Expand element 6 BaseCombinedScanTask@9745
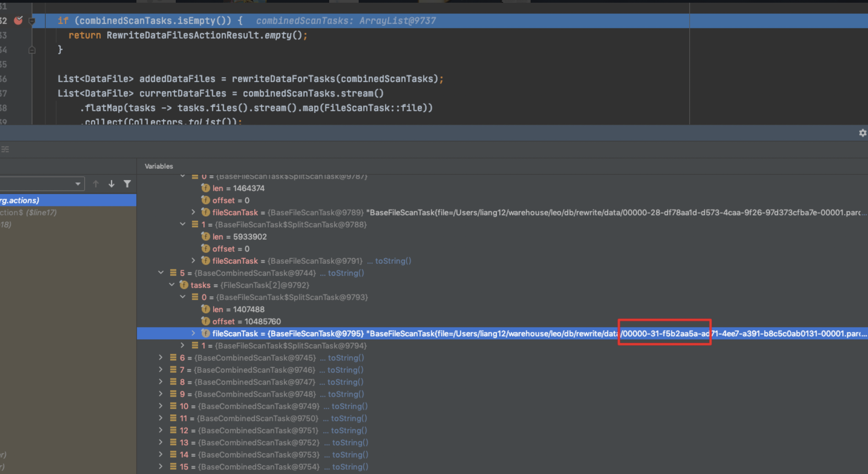This screenshot has height=474, width=868. (161, 358)
